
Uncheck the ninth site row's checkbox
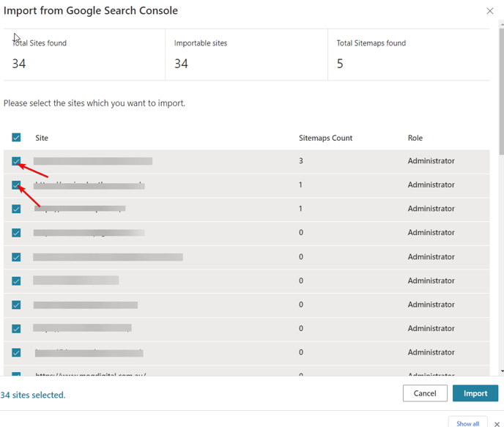point(16,352)
